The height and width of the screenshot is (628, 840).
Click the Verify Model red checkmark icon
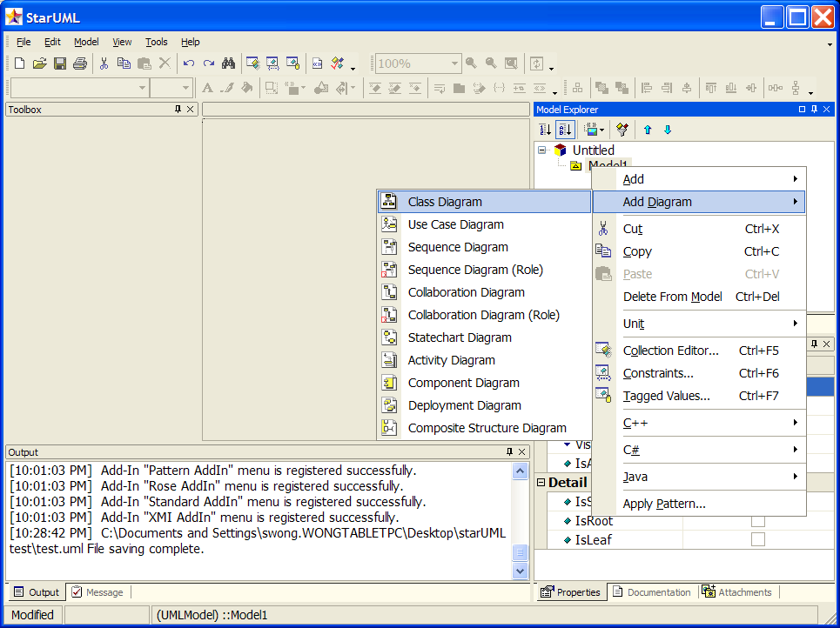point(337,63)
